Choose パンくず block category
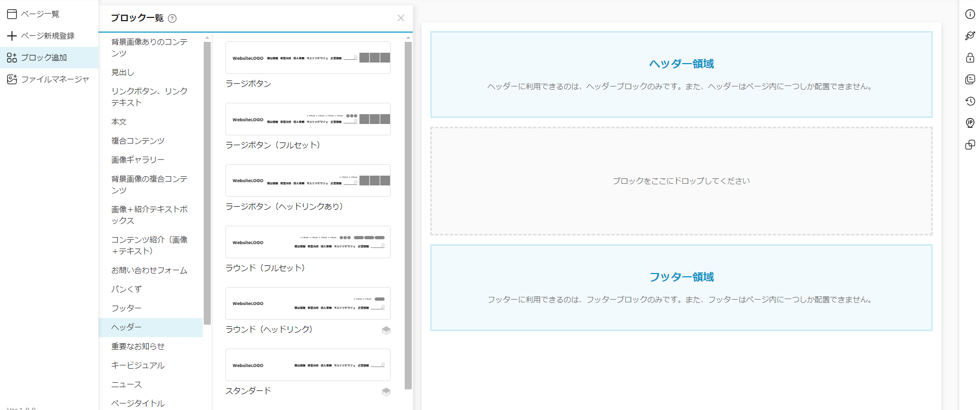The width and height of the screenshot is (980, 410). click(150, 289)
